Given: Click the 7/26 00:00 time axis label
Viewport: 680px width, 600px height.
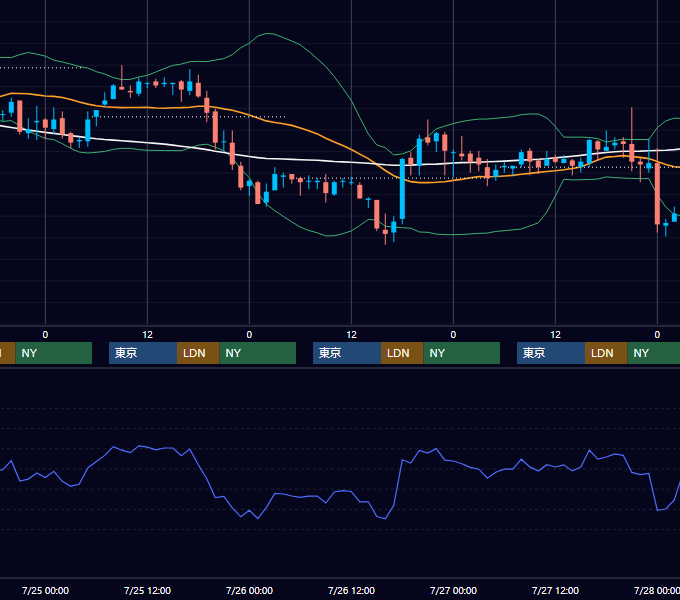Looking at the screenshot, I should click(x=249, y=590).
